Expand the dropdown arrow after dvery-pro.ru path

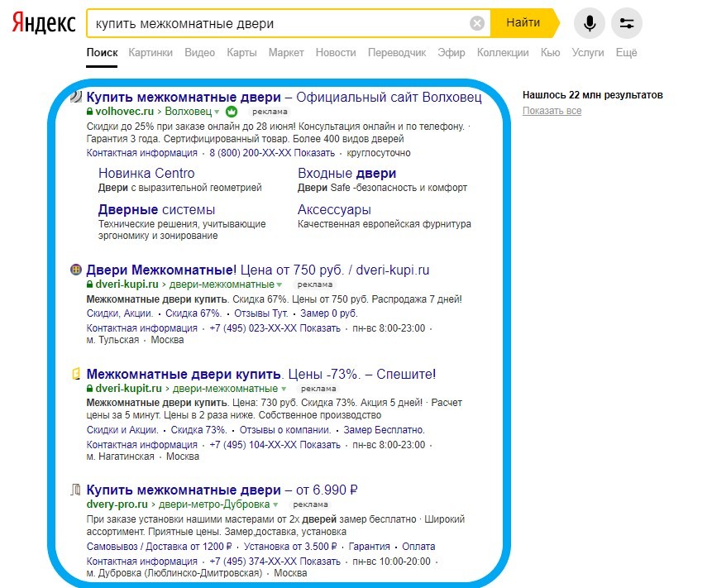click(x=275, y=504)
